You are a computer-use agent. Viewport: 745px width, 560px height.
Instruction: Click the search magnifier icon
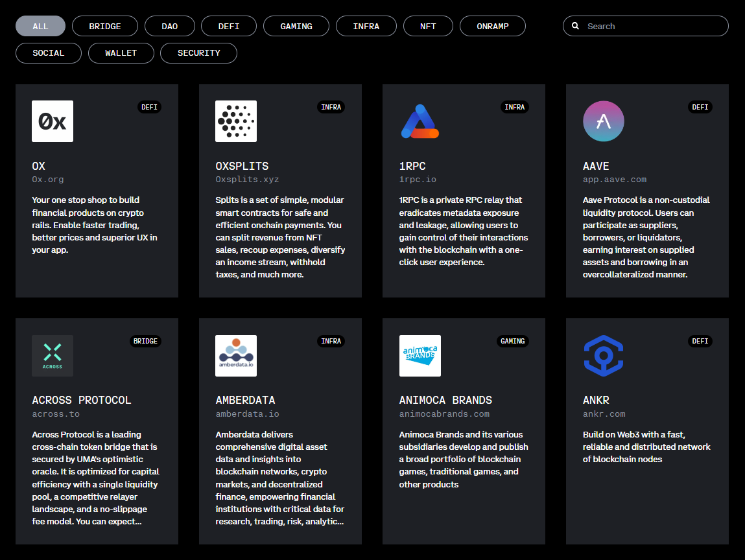tap(575, 26)
